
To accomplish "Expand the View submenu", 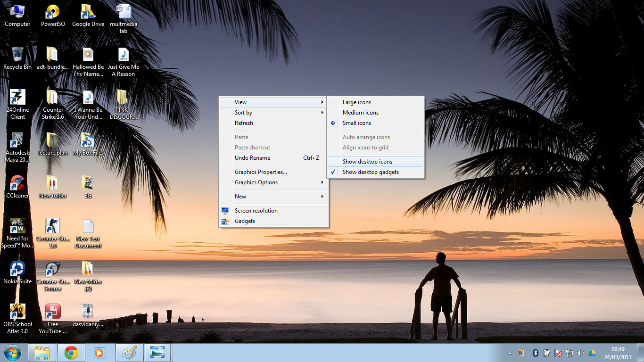I will [x=273, y=102].
